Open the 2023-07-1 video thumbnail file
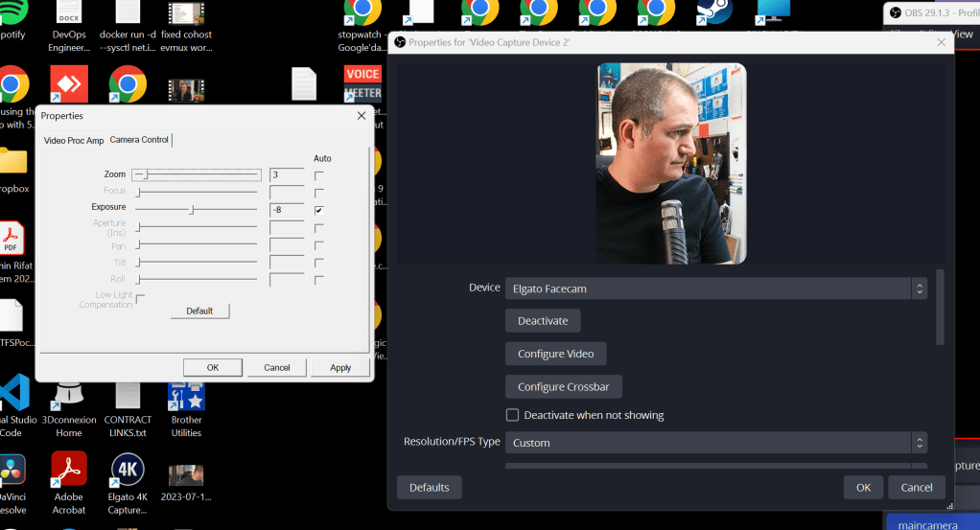 coord(186,475)
